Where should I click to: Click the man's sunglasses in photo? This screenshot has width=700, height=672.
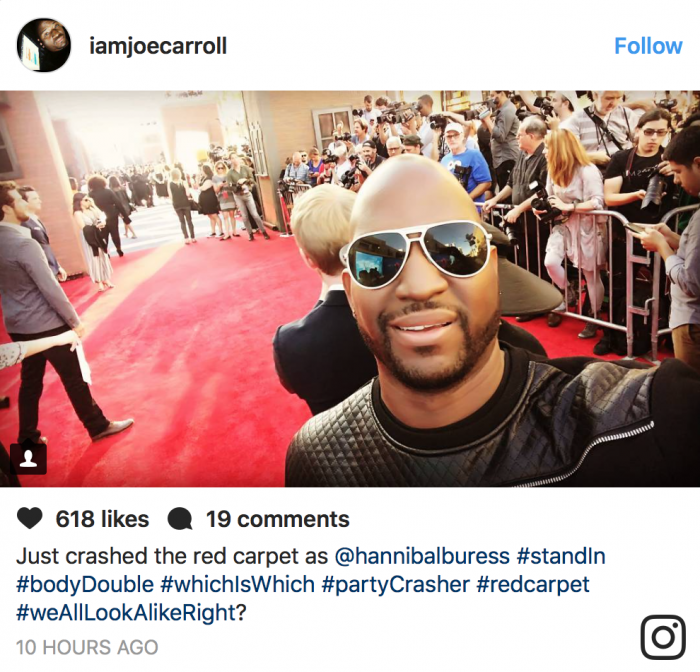[416, 253]
